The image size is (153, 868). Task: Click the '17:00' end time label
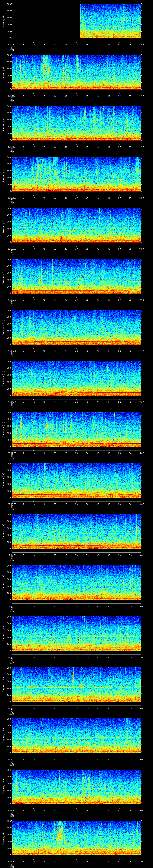[141, 657]
